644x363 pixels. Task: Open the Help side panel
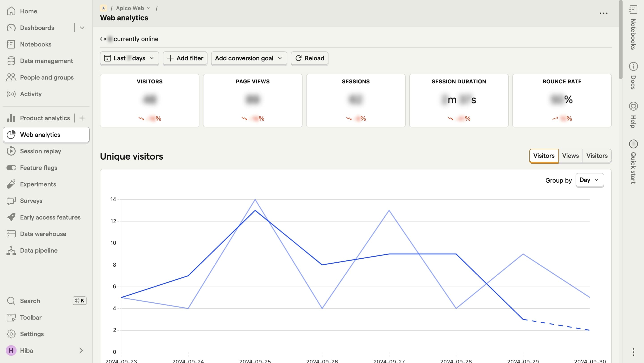(x=633, y=115)
